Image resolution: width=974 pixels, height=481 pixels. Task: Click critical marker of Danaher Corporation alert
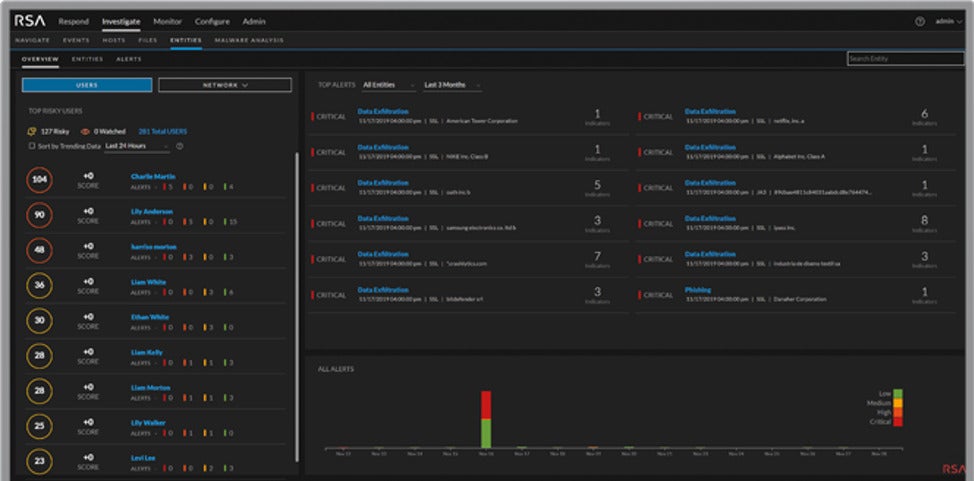[x=639, y=295]
